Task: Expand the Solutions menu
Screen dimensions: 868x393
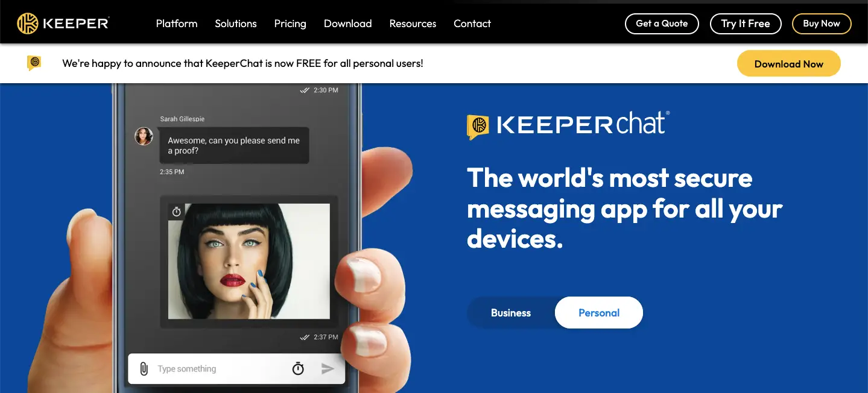Action: coord(236,24)
